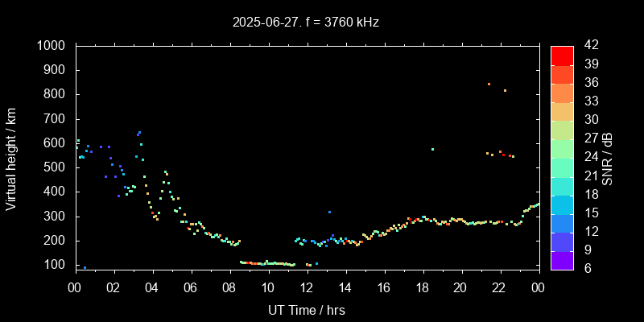
Task: Click the purple bottom colorbar segment
Action: coord(562,259)
